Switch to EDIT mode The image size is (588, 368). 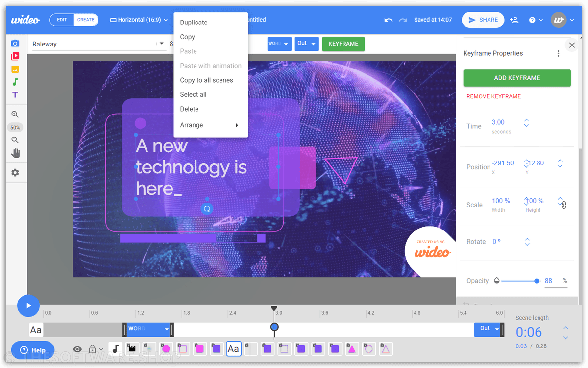pos(62,20)
